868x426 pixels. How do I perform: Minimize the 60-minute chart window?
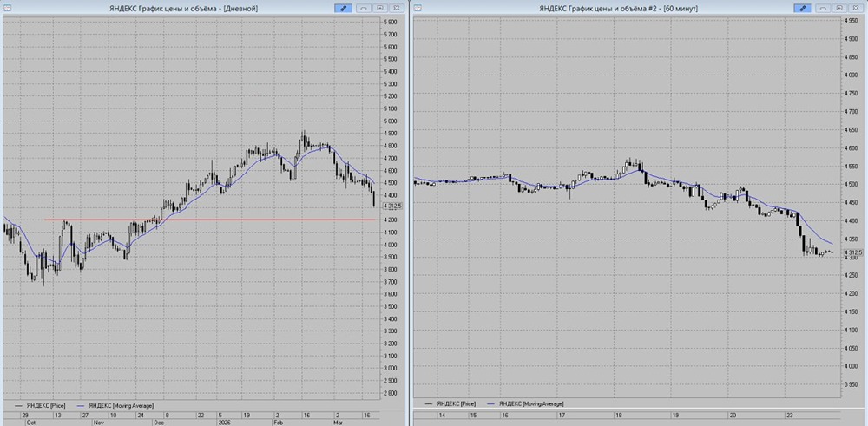click(823, 9)
